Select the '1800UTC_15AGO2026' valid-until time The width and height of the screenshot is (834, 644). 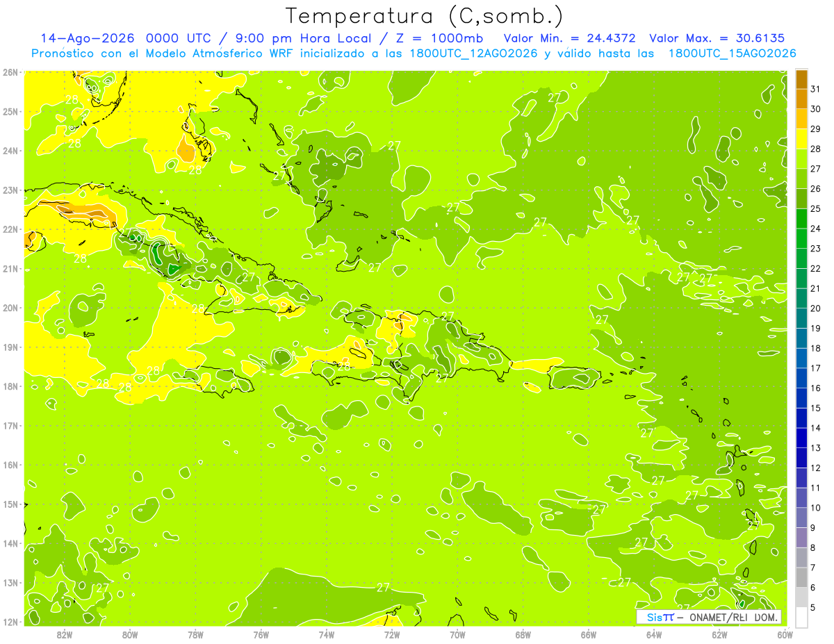tap(732, 53)
